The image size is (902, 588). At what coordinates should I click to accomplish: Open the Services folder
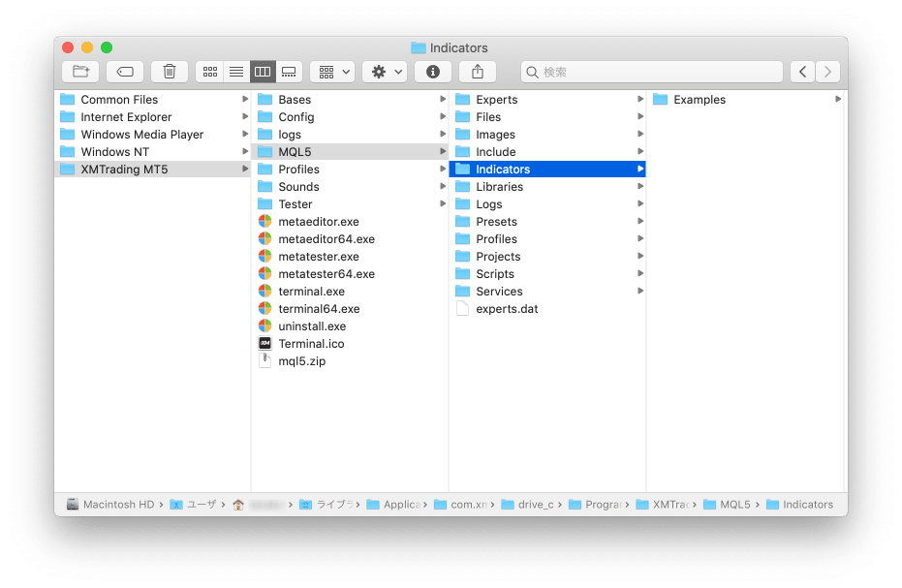tap(547, 292)
